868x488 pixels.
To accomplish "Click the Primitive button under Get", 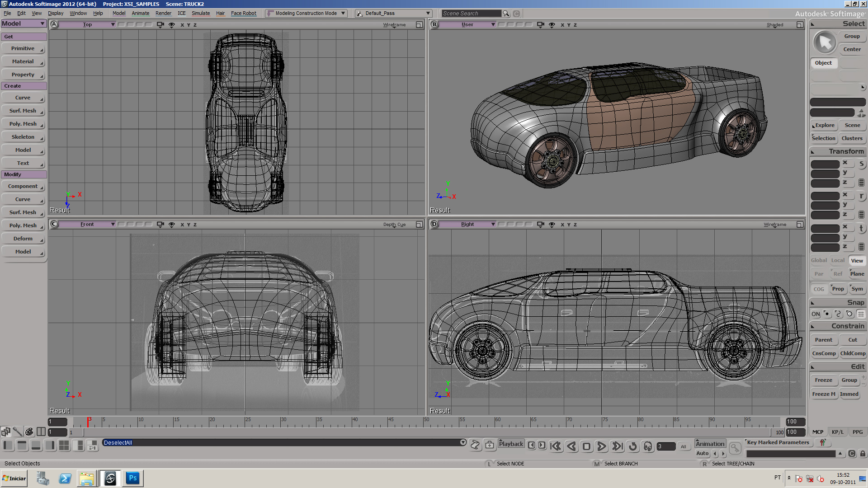I will [x=23, y=48].
